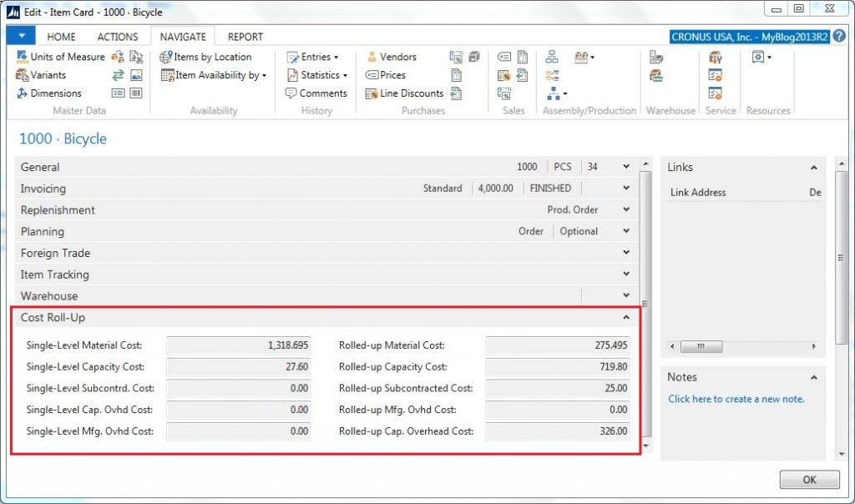This screenshot has height=504, width=855.
Task: Click the return orders icon in Sales group
Action: (522, 75)
